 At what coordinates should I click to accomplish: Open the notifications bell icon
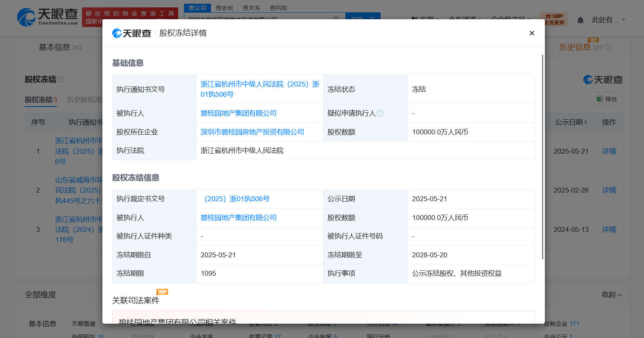pos(581,20)
